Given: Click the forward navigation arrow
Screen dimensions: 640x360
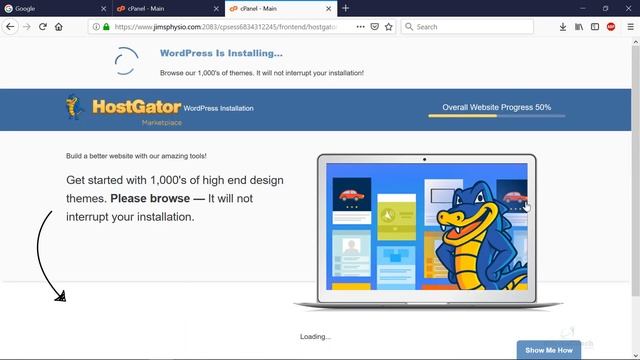Looking at the screenshot, I should pos(27,27).
